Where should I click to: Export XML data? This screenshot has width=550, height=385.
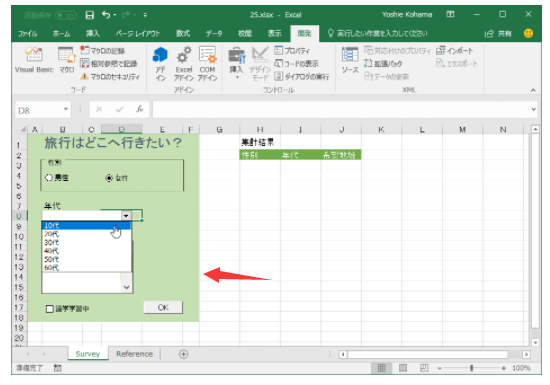[457, 63]
